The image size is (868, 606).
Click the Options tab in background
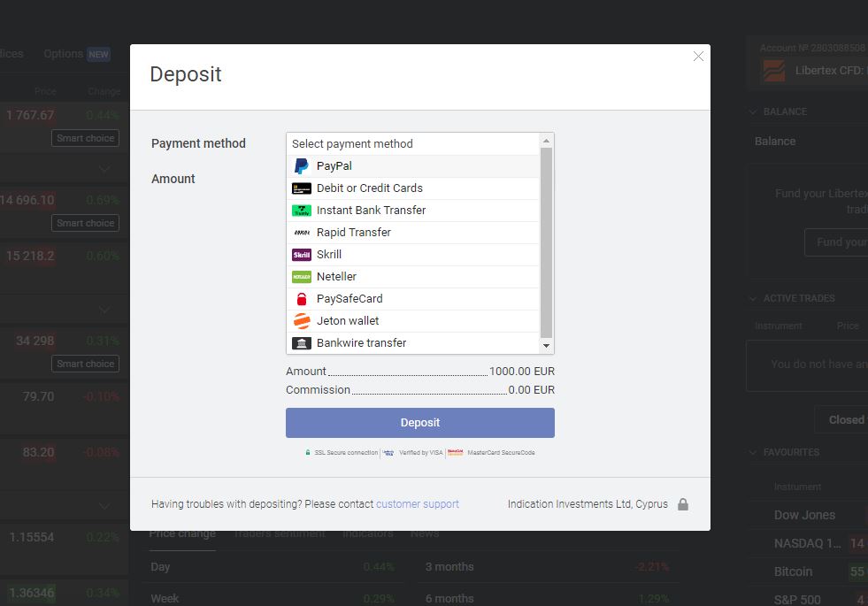[63, 54]
